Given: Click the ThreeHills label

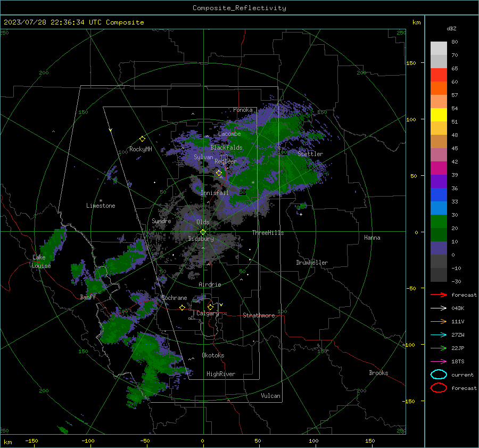Looking at the screenshot, I should [x=268, y=233].
